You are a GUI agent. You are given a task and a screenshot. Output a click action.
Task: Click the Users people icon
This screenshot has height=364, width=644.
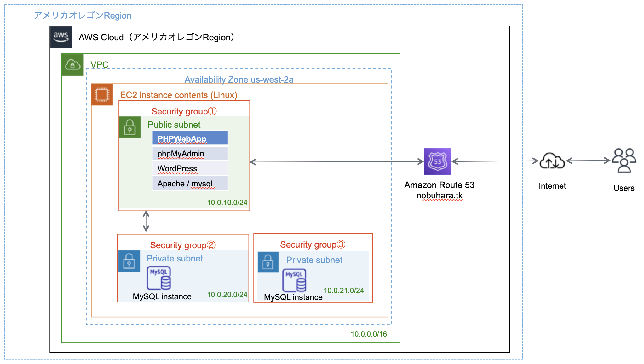pos(624,161)
